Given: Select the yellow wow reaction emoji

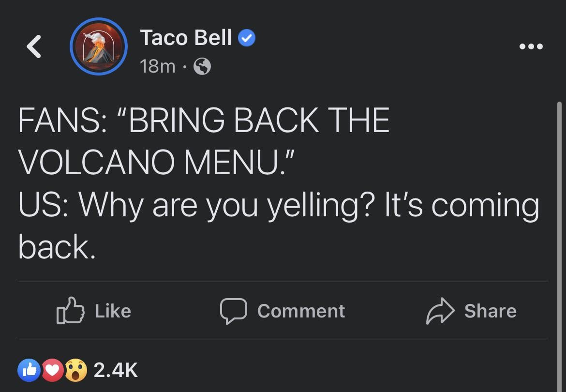Looking at the screenshot, I should click(75, 370).
